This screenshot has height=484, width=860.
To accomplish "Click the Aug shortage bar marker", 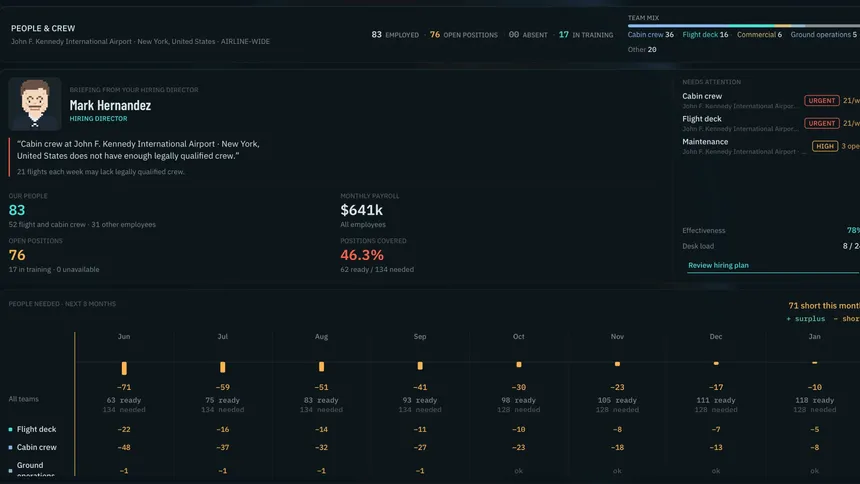I will [x=321, y=366].
